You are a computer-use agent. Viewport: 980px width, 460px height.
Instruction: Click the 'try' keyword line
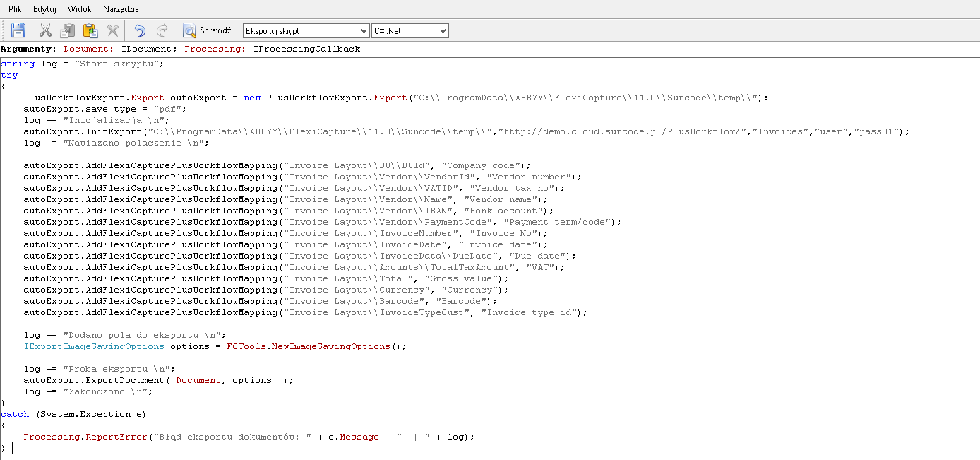(x=10, y=75)
